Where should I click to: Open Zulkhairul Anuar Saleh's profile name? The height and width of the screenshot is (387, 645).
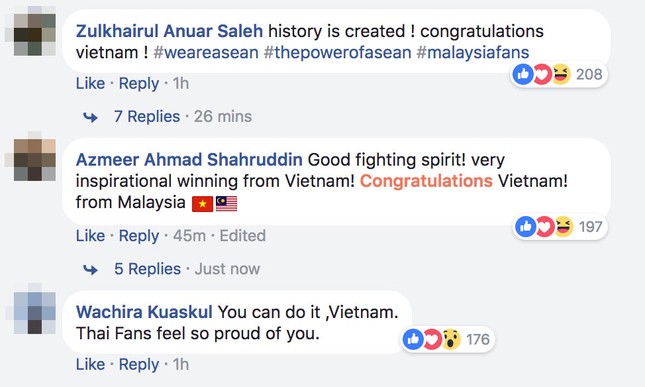tap(169, 31)
